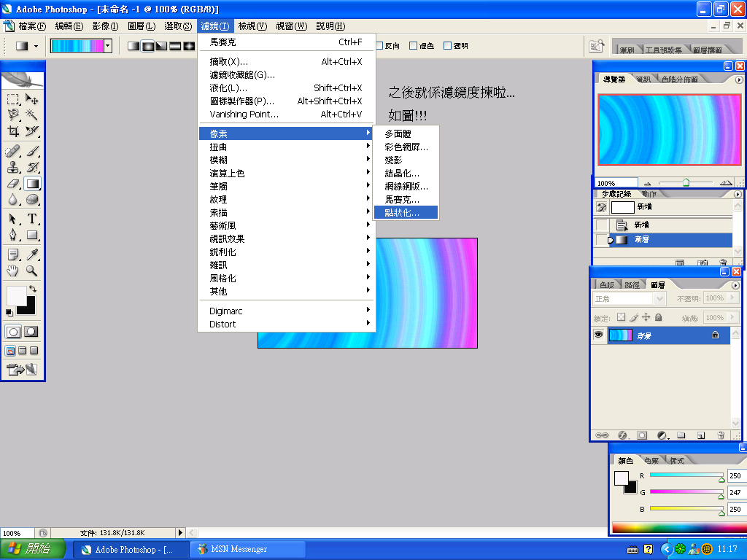Choose the Magic Wand tool
The image size is (747, 560).
tap(32, 114)
